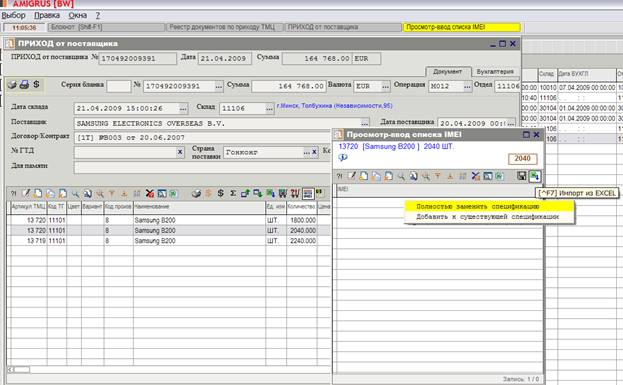This screenshot has height=385, width=623.
Task: Open the Операция M012 selector
Action: click(467, 86)
